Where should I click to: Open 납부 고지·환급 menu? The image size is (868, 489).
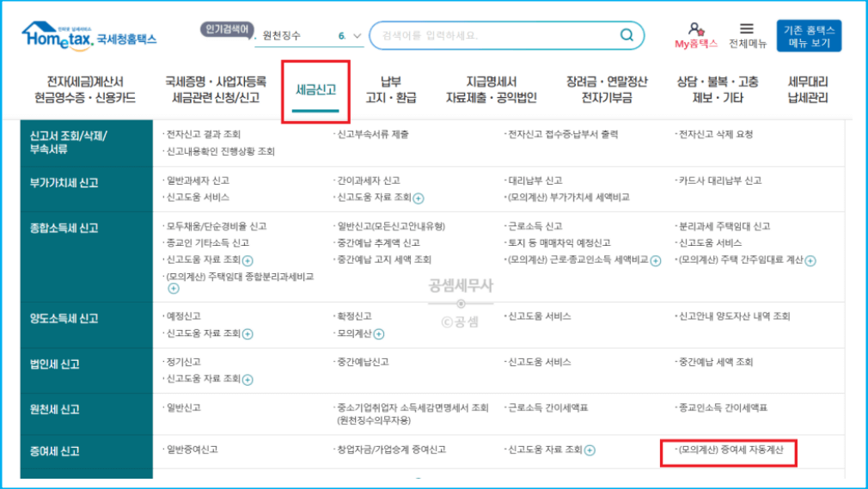(x=391, y=89)
